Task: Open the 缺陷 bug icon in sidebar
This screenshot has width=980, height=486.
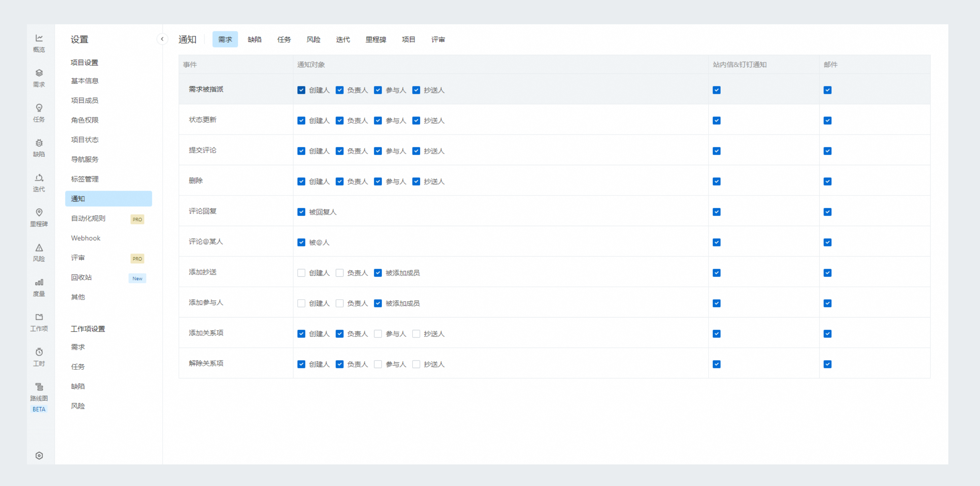Action: tap(39, 143)
